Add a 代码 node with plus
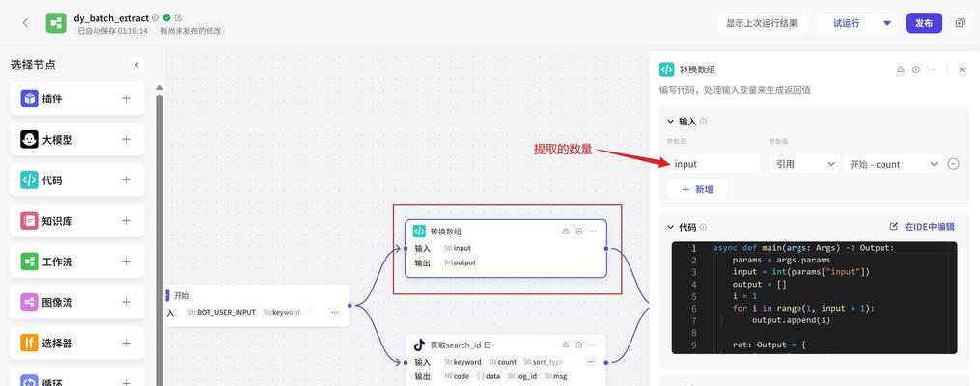Viewport: 980px width, 386px height. click(x=126, y=179)
